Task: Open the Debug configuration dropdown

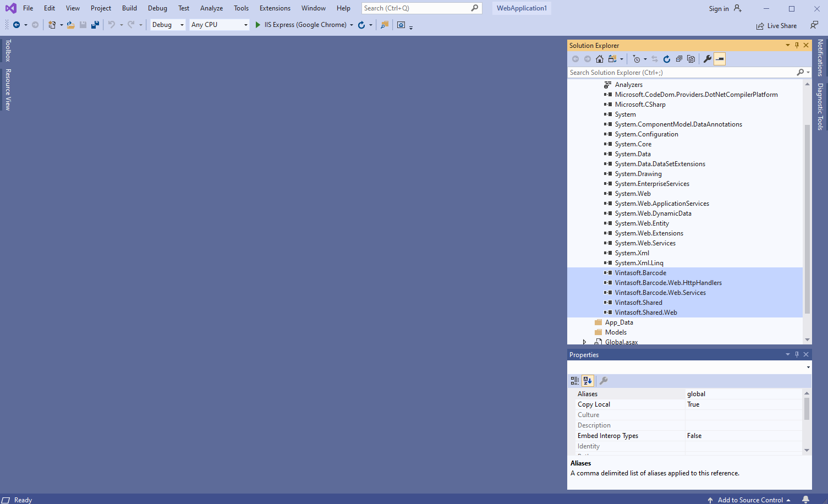Action: [168, 25]
